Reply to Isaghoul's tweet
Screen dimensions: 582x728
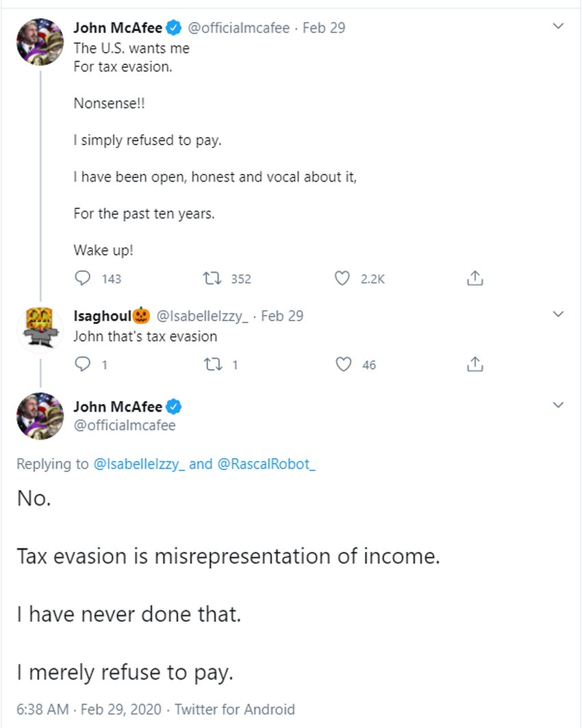pos(83,364)
